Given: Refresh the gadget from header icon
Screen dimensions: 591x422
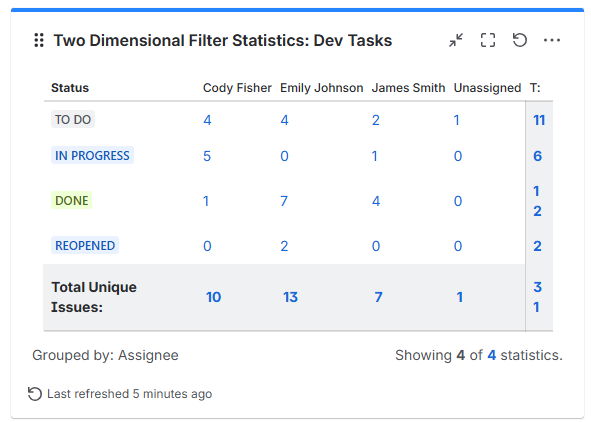Looking at the screenshot, I should pos(520,40).
